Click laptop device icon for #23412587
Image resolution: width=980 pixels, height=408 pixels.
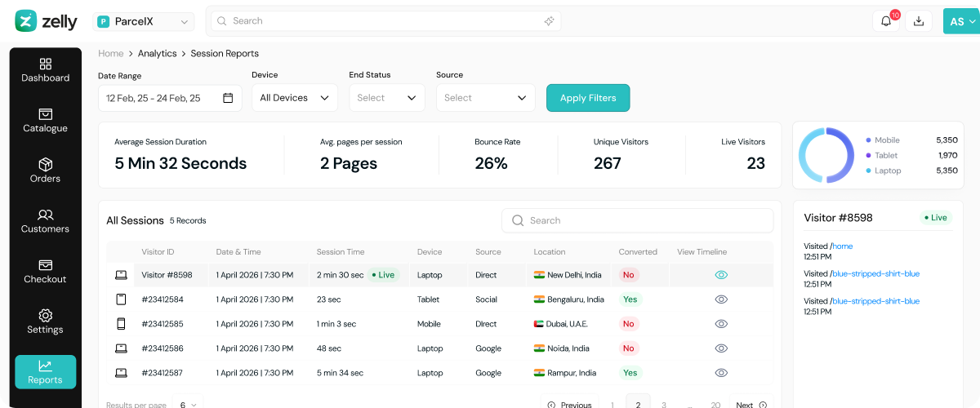[121, 373]
